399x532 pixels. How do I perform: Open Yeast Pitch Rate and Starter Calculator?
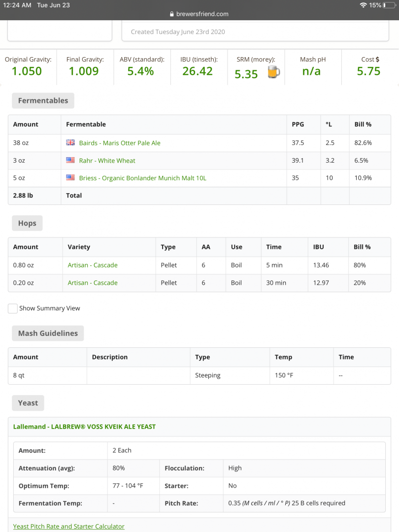(x=68, y=527)
